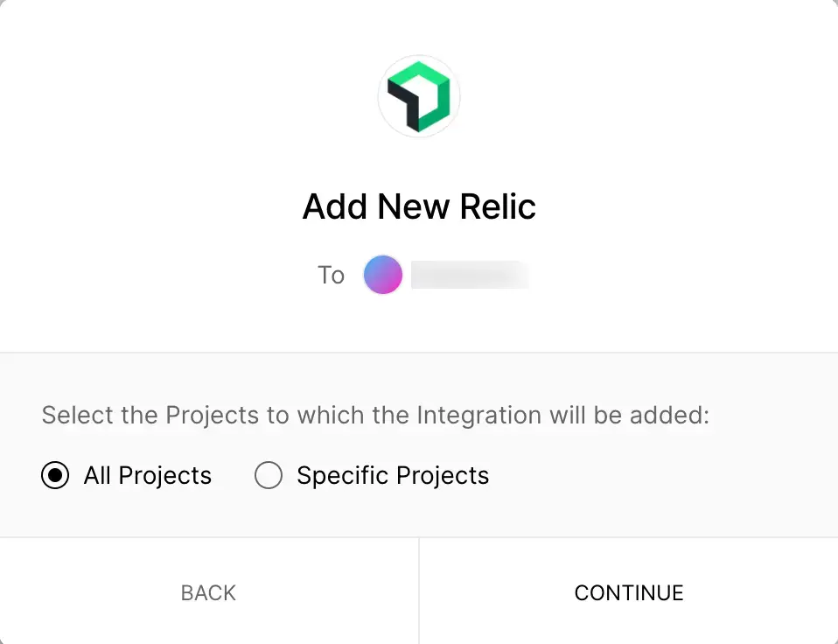The width and height of the screenshot is (838, 644).
Task: Click the word "Add" in the dialog title
Action: coord(336,207)
